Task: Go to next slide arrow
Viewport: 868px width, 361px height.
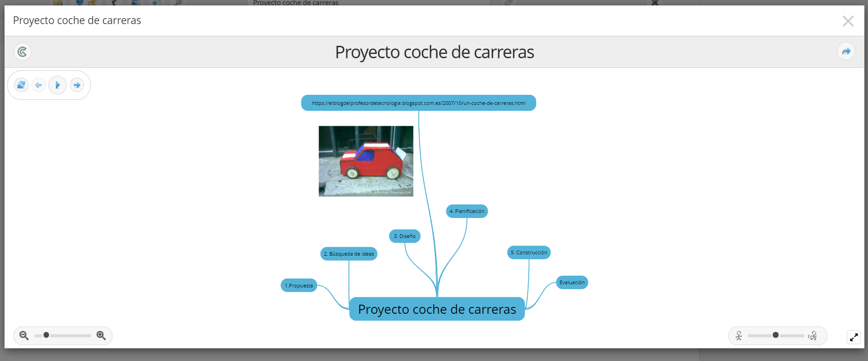Action: (77, 85)
